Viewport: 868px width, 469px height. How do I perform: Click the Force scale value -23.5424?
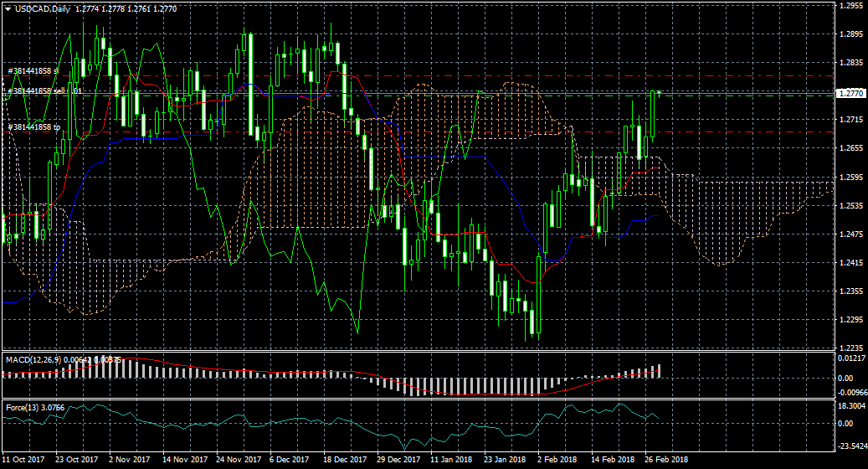tap(852, 446)
